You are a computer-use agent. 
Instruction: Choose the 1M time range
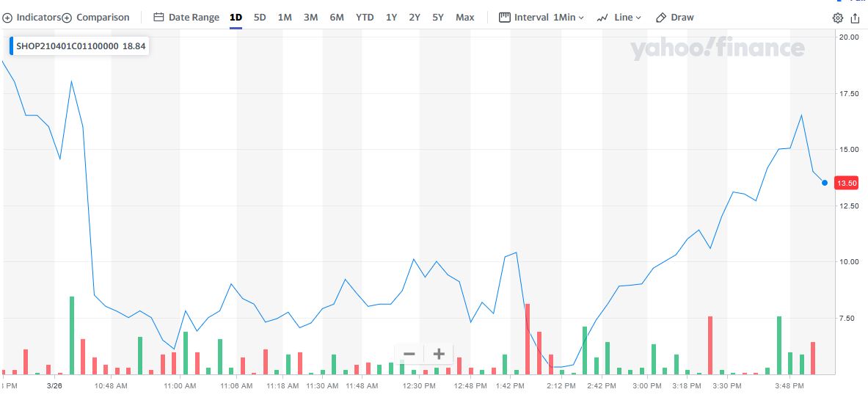point(285,17)
